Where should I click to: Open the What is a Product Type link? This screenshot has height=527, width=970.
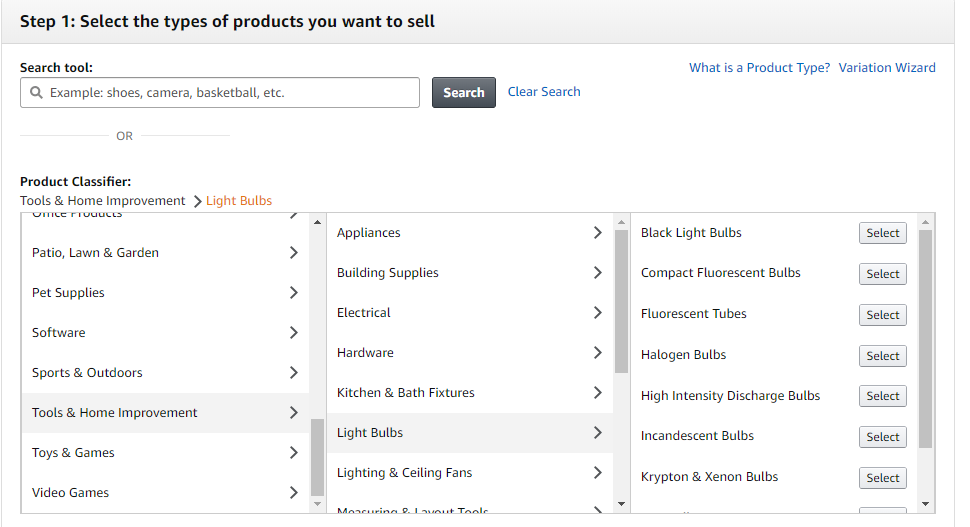[759, 68]
